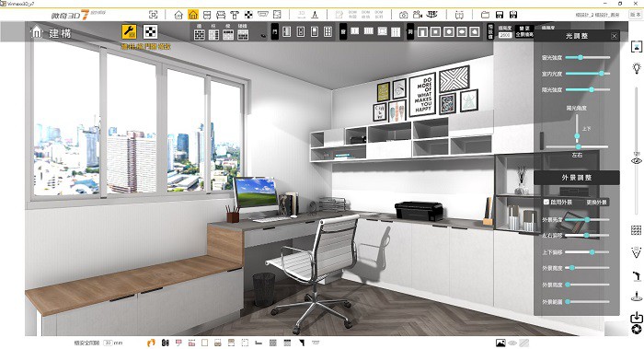Click the 門 door category label
The height and width of the screenshot is (349, 644).
click(275, 31)
